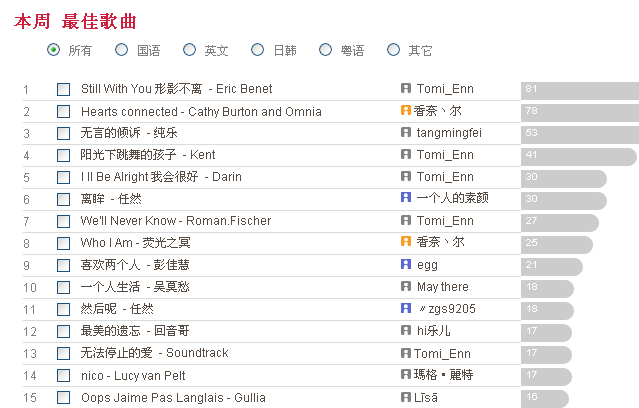Viewport: 639px width, 408px height.
Task: Check the box for 喜欢两个人
Action: (63, 265)
